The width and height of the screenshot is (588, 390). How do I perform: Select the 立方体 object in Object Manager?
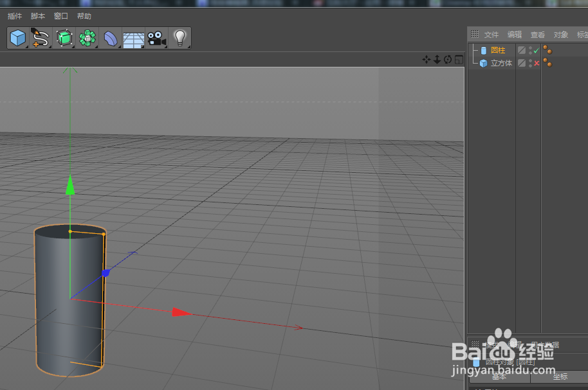click(500, 63)
